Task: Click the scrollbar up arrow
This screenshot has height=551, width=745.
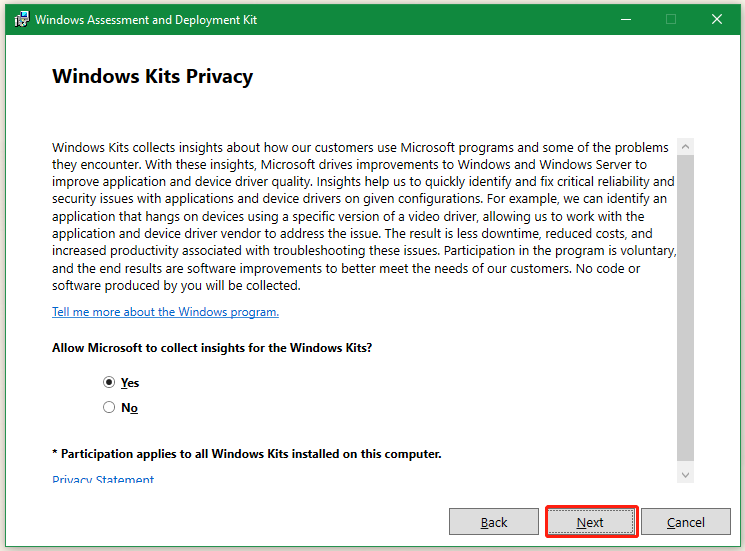Action: coord(685,147)
